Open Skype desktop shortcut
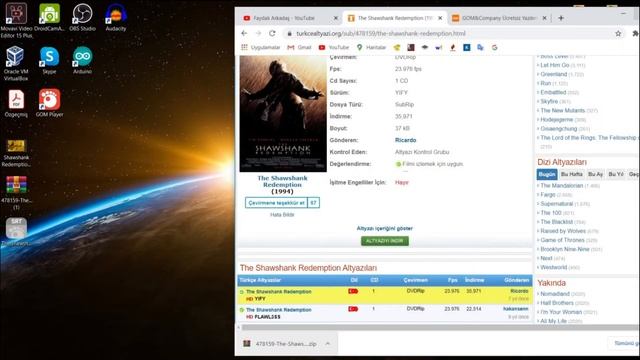640x360 pixels. coord(49,60)
